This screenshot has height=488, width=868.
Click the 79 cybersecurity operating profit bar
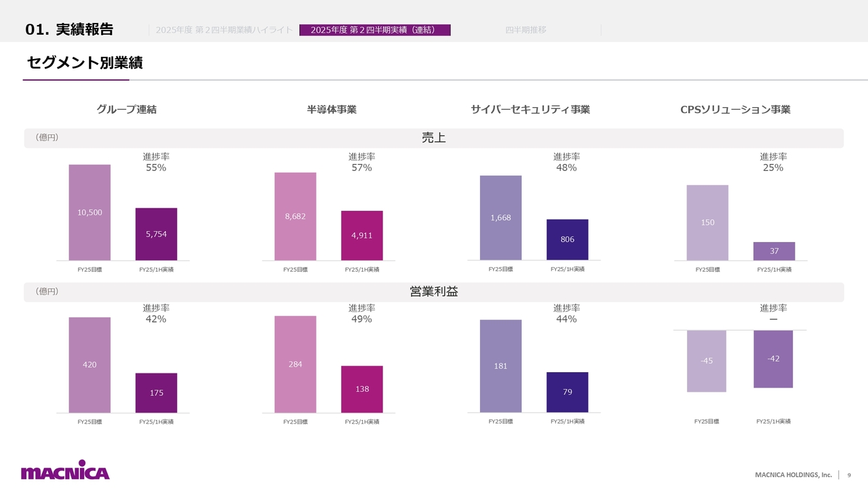pos(567,392)
